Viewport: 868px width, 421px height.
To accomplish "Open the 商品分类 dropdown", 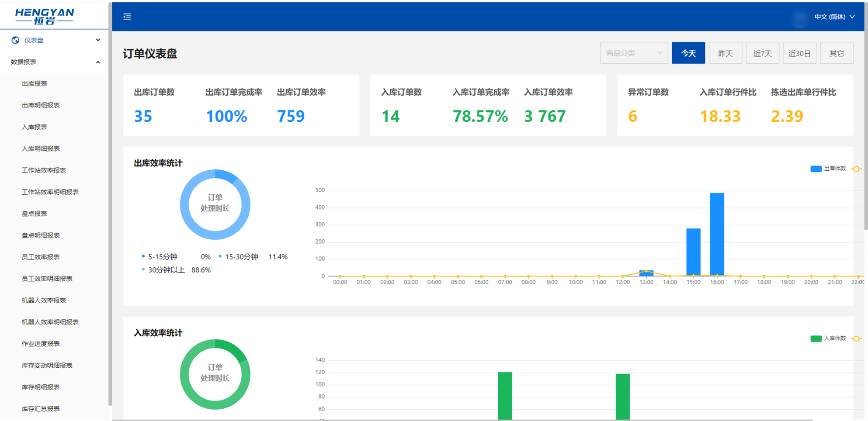I will [634, 53].
